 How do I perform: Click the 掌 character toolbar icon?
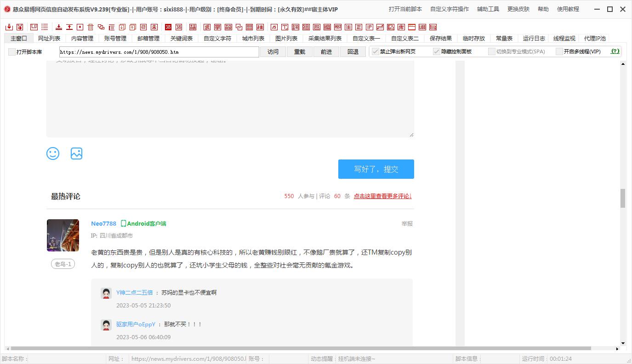point(217,27)
